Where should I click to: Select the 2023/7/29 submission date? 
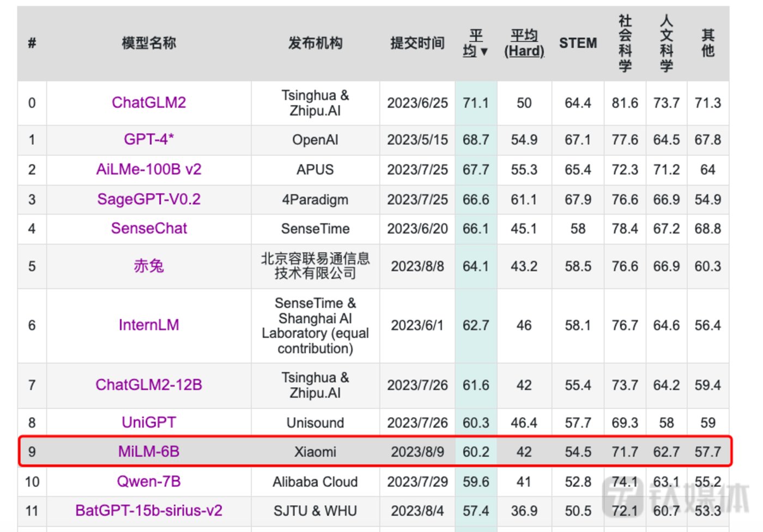[417, 481]
